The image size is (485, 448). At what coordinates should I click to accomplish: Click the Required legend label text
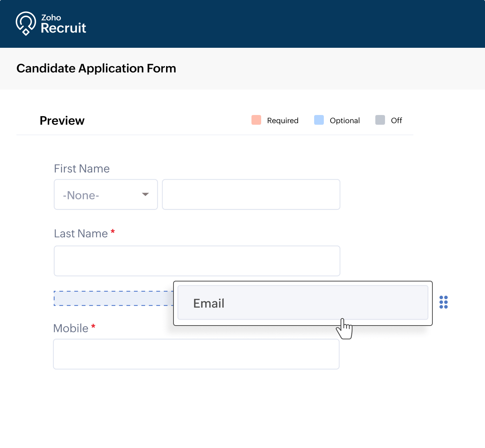[282, 120]
